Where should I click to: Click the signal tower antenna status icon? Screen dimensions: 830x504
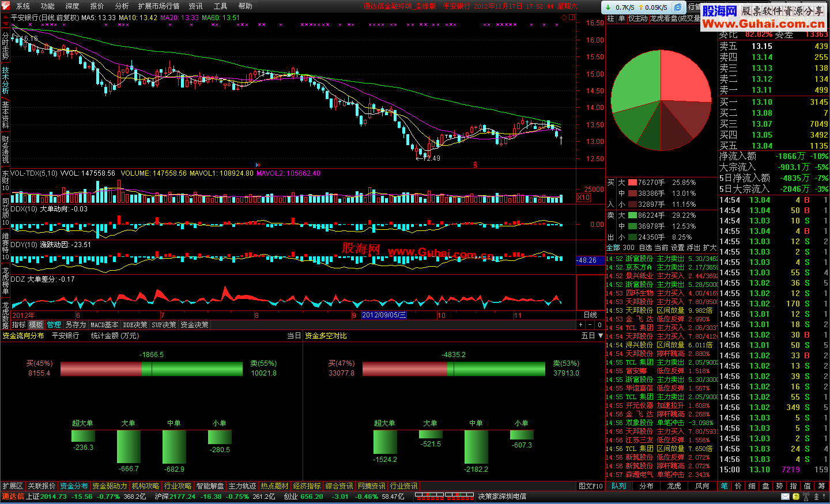pos(807,497)
